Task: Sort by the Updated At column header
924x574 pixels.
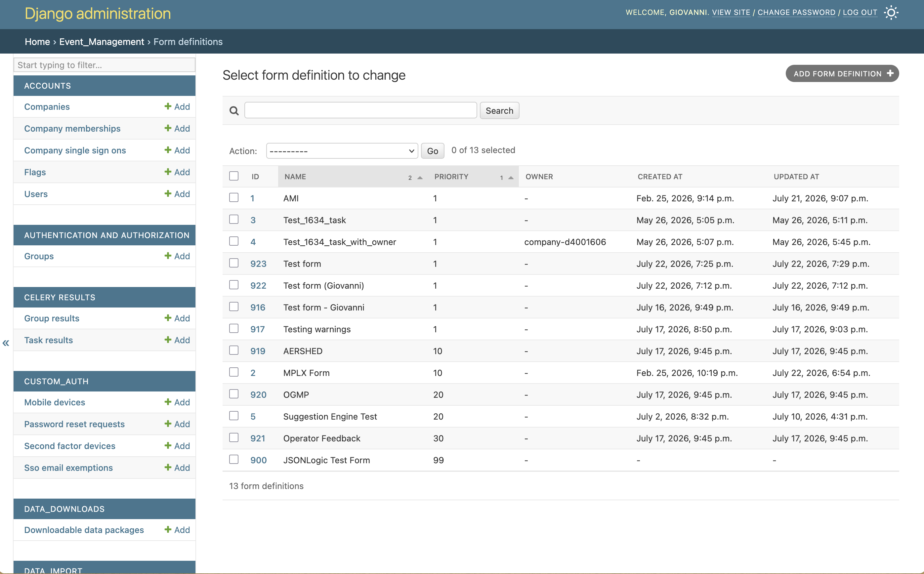Action: tap(796, 177)
